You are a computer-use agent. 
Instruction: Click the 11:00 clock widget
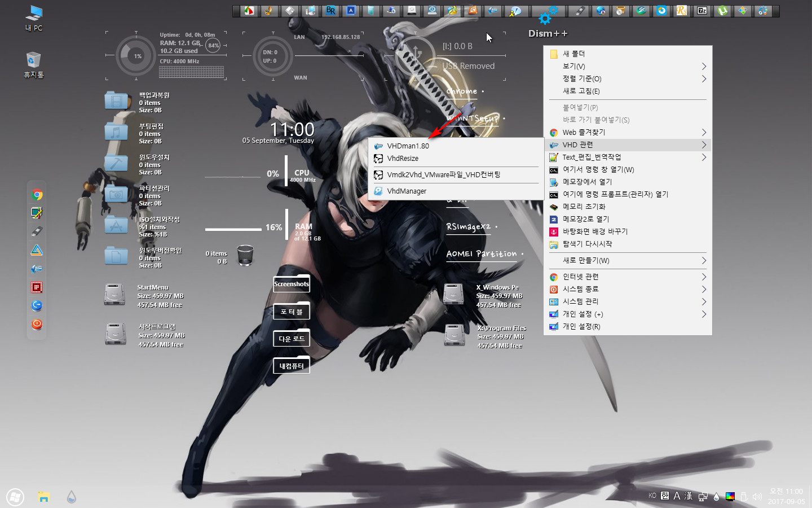point(292,129)
